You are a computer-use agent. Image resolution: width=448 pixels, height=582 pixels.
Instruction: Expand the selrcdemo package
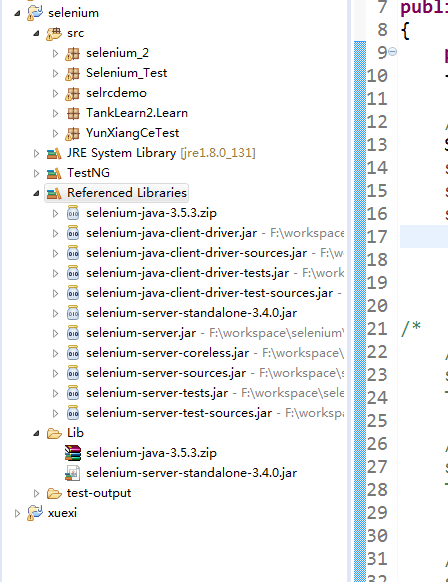click(55, 94)
